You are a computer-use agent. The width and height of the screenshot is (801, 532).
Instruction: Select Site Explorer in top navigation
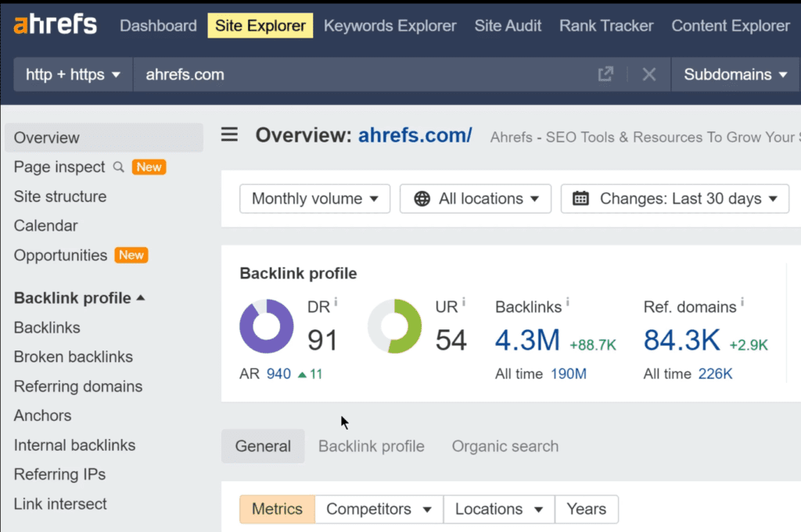pyautogui.click(x=260, y=26)
